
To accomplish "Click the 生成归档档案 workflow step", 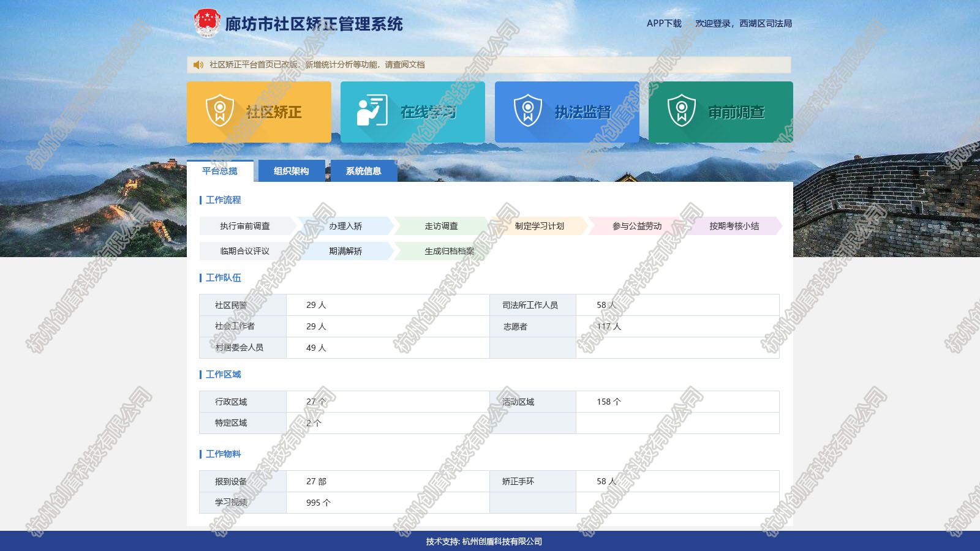I will click(449, 251).
